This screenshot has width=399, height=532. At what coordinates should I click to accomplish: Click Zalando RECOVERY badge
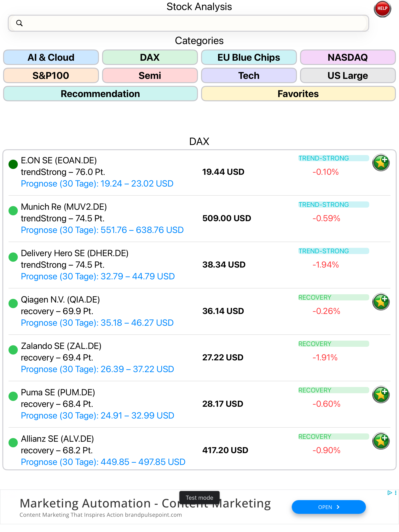coord(333,344)
